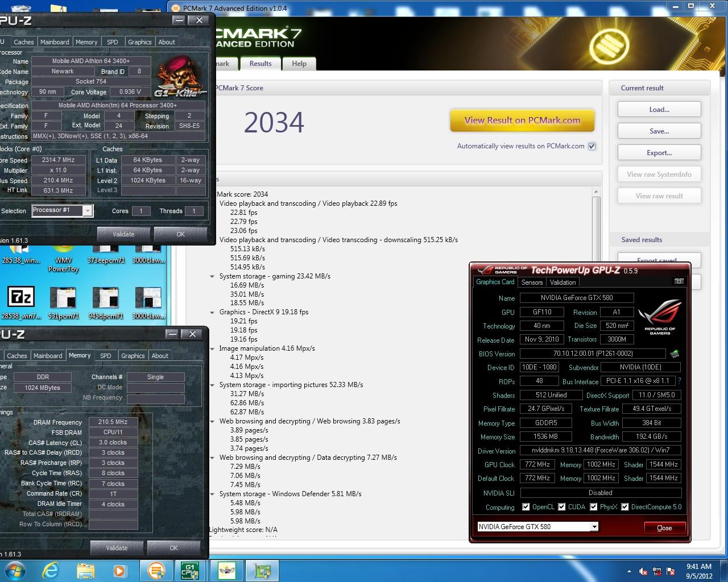
Task: Open the clock showing 9:41 AM
Action: [699, 571]
